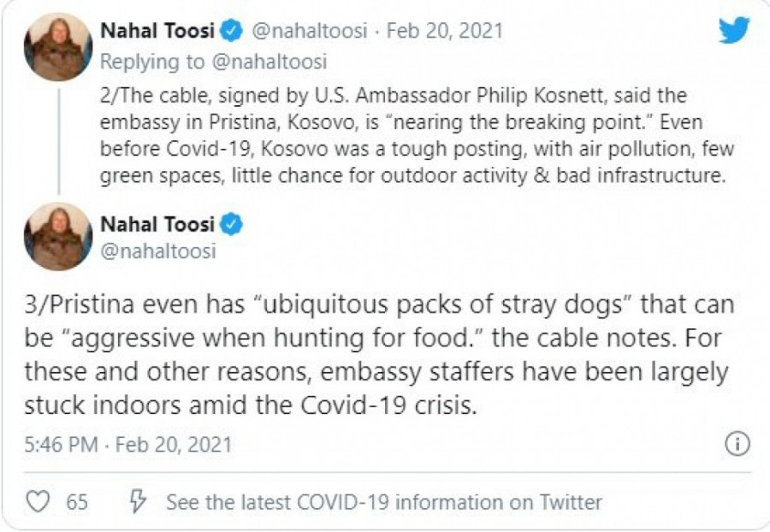View the 65 likes count
The height and width of the screenshot is (532, 770).
pos(78,502)
